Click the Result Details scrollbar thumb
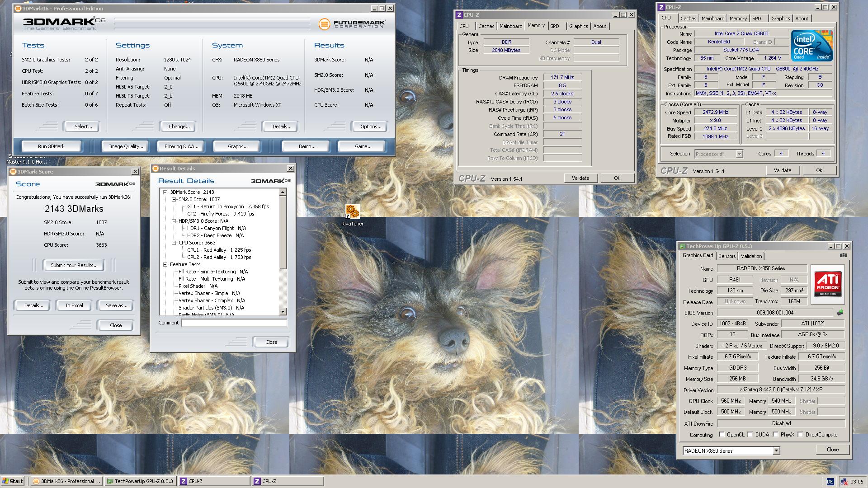868x488 pixels. click(x=283, y=233)
